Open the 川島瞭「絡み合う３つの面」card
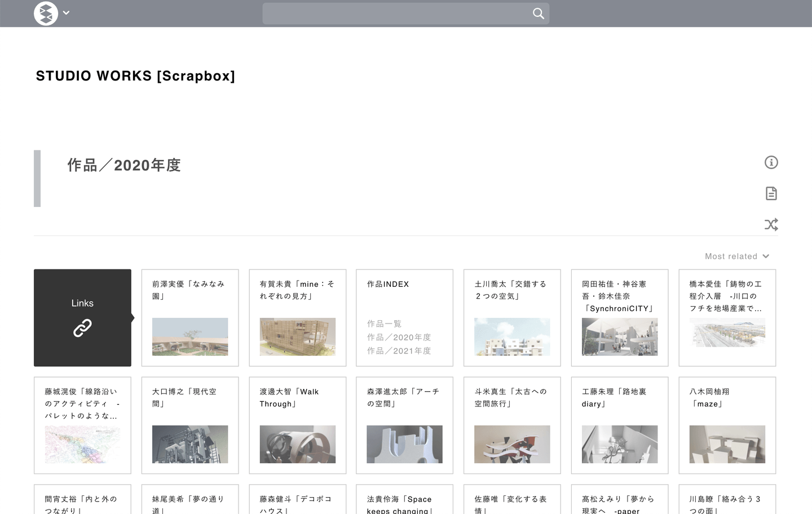 pyautogui.click(x=727, y=499)
